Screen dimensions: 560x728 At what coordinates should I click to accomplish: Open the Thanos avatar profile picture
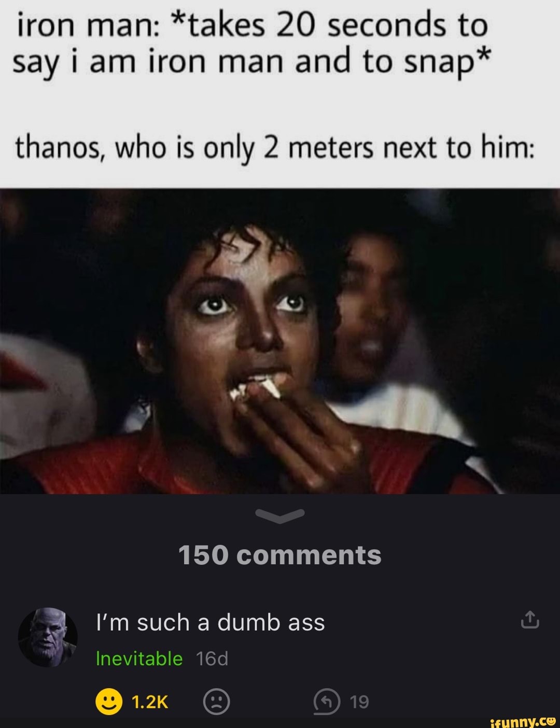click(x=48, y=637)
